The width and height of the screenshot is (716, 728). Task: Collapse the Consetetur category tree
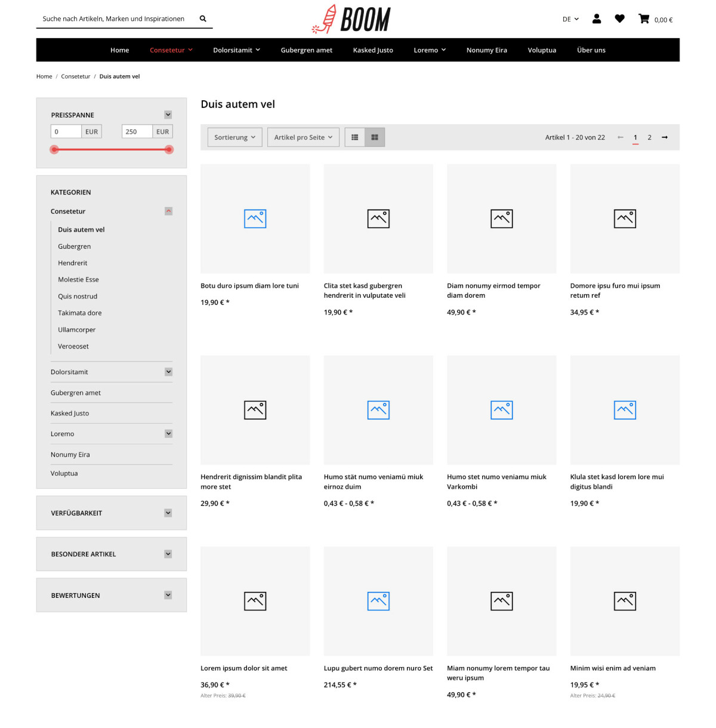(168, 211)
